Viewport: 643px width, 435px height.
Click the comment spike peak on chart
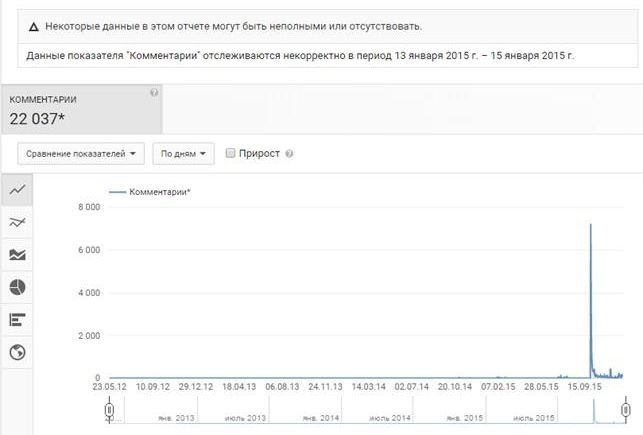click(591, 225)
